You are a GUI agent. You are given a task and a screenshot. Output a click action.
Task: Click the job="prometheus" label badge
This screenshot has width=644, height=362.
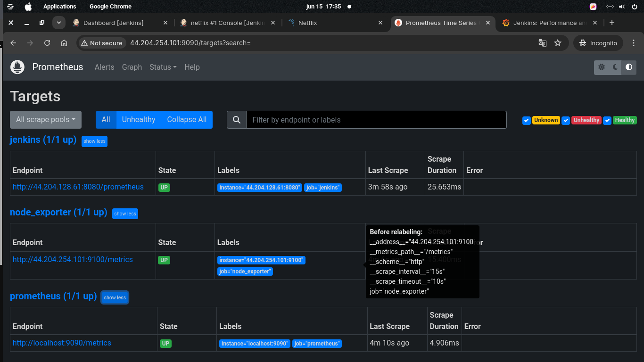pos(317,344)
